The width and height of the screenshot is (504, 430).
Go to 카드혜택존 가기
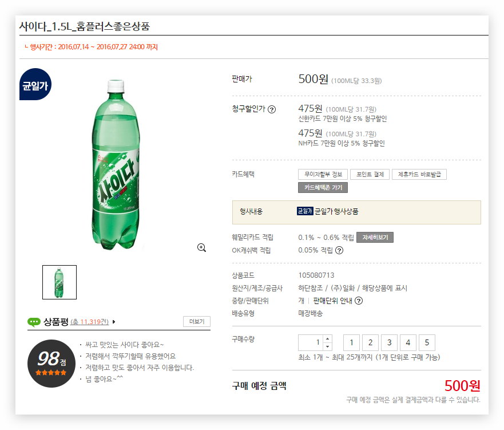(x=323, y=188)
